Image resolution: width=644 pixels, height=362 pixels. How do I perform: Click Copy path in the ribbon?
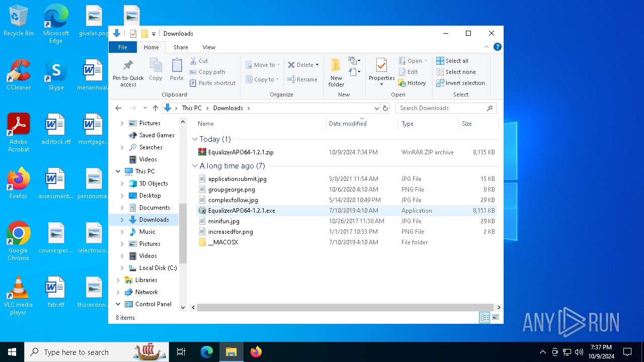(x=207, y=72)
